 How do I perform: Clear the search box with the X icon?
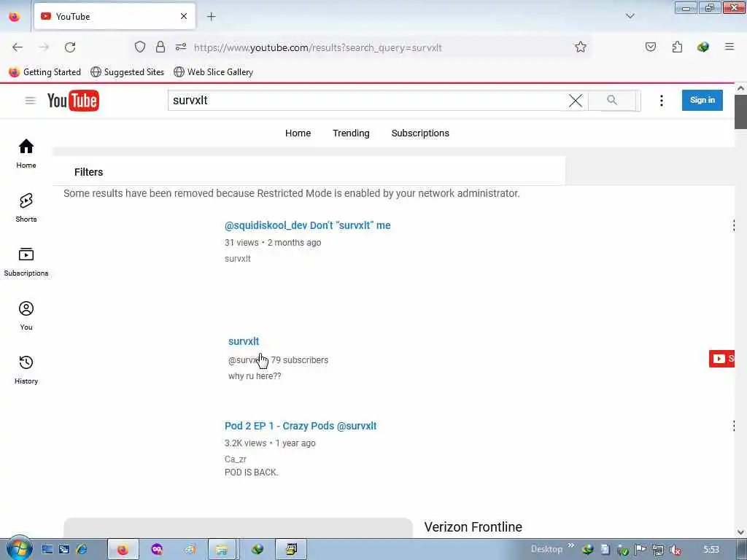(576, 101)
